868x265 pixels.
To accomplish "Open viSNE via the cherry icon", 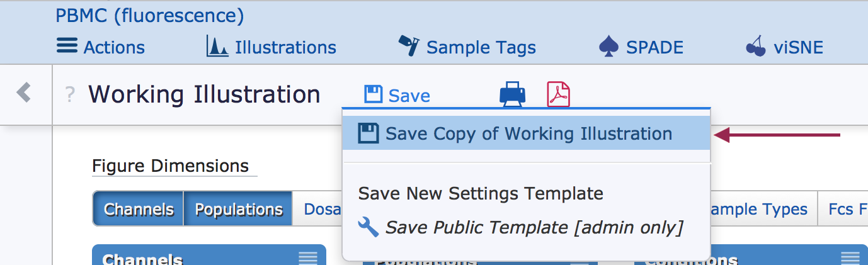I will pyautogui.click(x=755, y=47).
